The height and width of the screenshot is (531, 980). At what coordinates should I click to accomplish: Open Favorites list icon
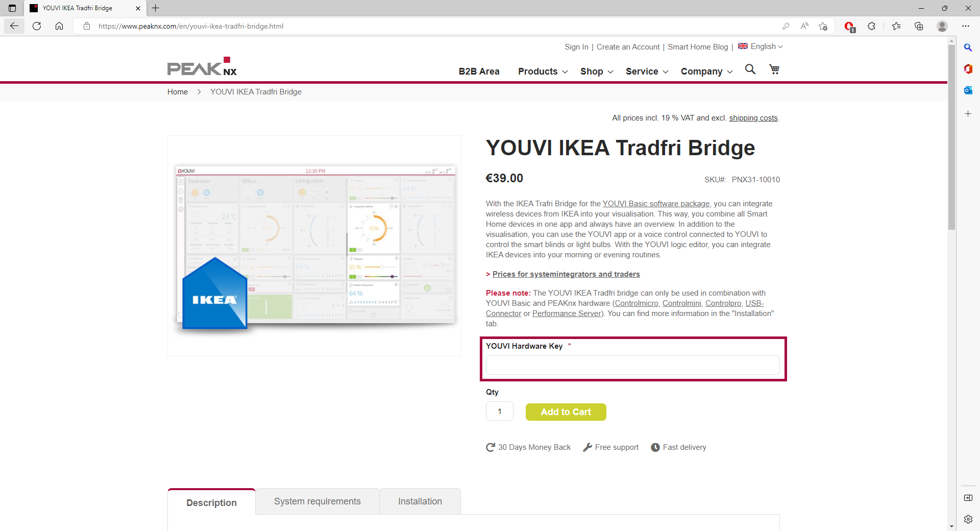click(896, 26)
